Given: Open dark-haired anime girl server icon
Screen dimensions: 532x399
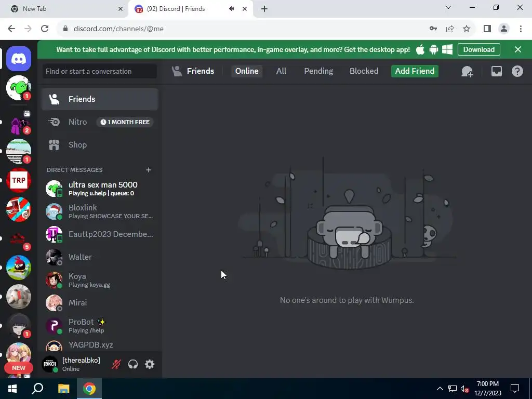Looking at the screenshot, I should 19,326.
